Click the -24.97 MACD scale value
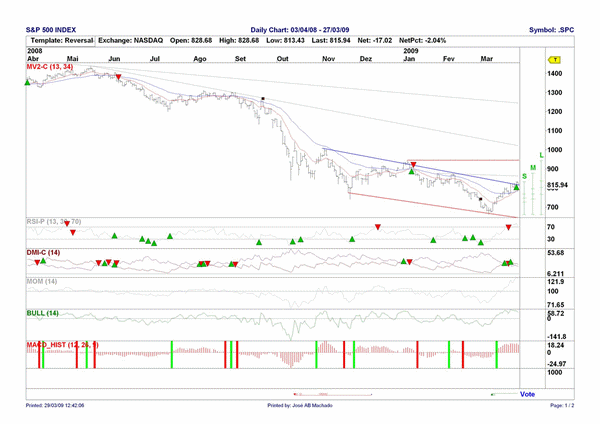The height and width of the screenshot is (424, 600). coord(556,364)
